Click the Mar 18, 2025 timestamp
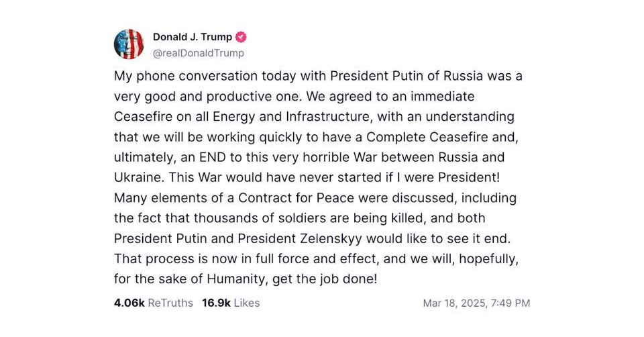The image size is (644, 337). 476,303
